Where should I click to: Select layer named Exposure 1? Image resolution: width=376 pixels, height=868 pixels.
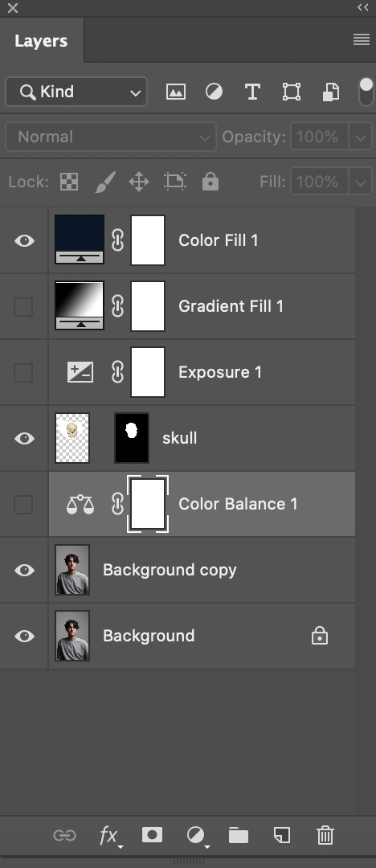220,372
